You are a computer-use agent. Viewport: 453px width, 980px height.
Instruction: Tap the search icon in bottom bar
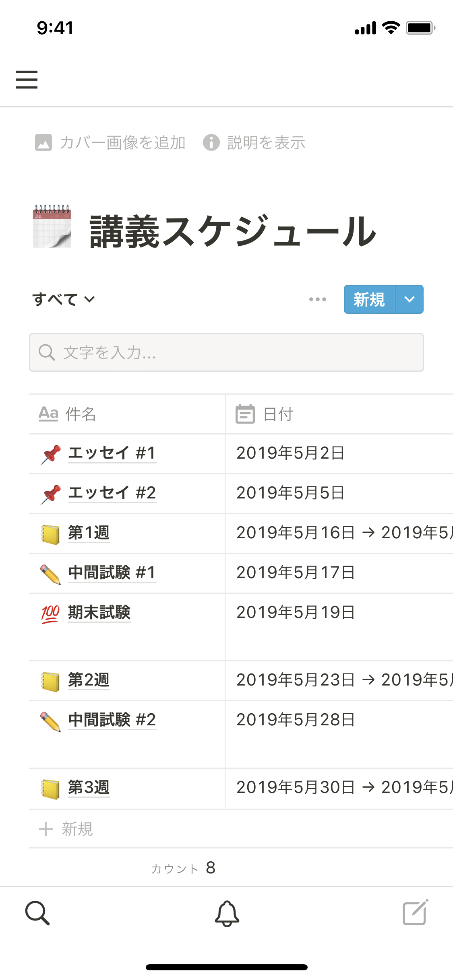[37, 913]
